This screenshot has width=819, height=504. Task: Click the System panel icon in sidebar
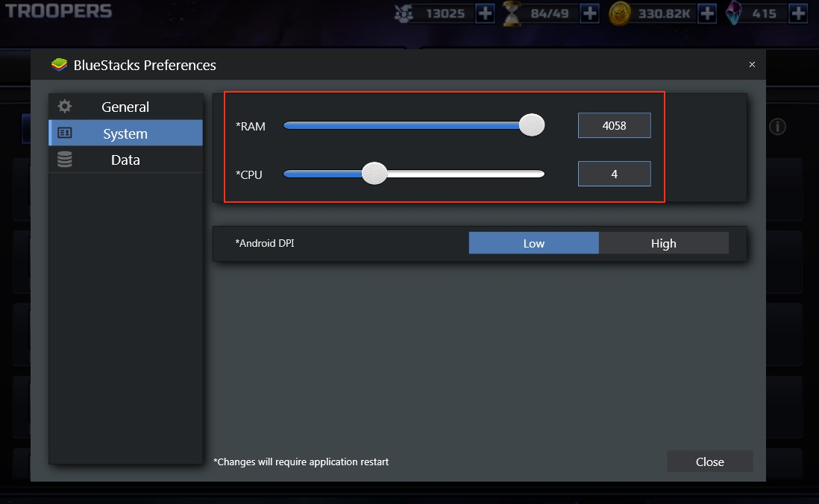tap(65, 133)
